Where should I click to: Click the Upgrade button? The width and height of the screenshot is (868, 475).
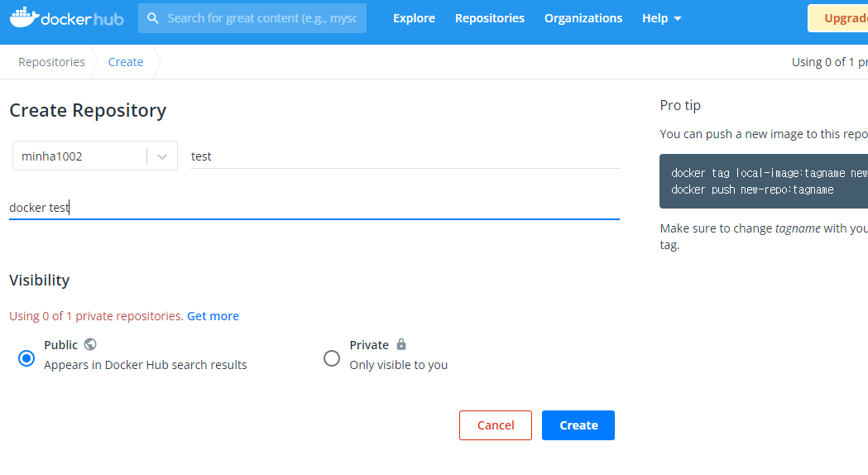tap(838, 18)
